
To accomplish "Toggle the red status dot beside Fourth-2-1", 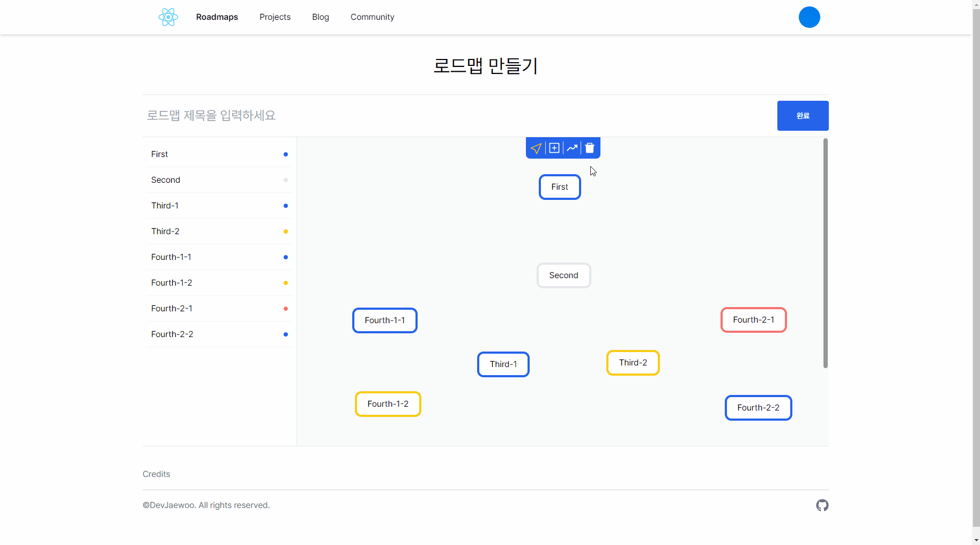I will 285,309.
